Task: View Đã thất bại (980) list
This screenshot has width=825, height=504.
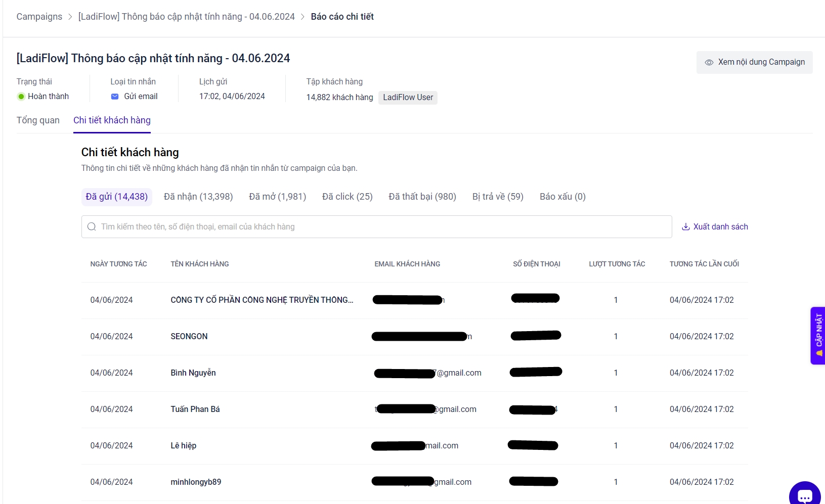Action: [x=422, y=197]
